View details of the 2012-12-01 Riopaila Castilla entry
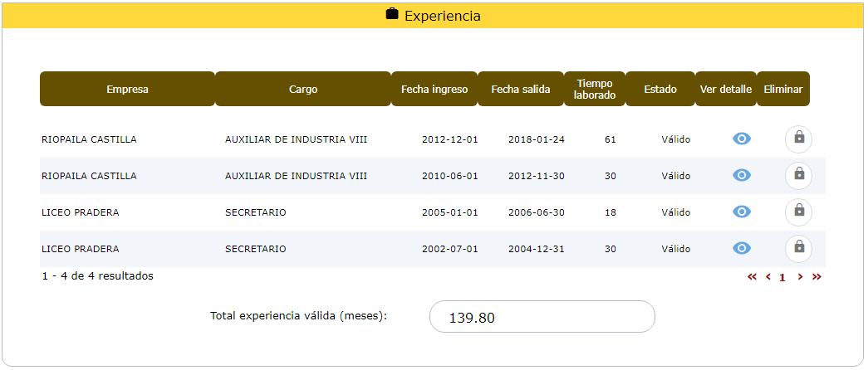 point(742,139)
